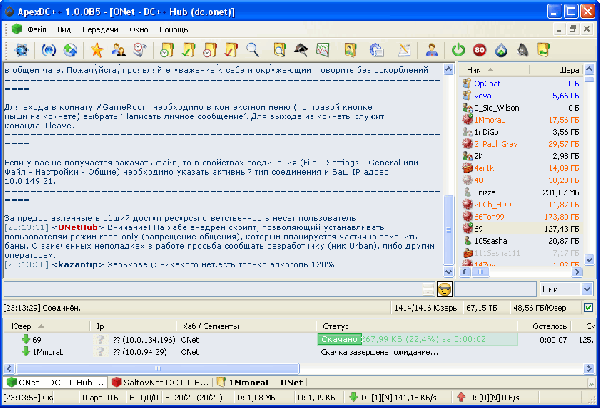Open Finished Downloads folder with green check
Screen dimensions: 600x408
(x=189, y=50)
